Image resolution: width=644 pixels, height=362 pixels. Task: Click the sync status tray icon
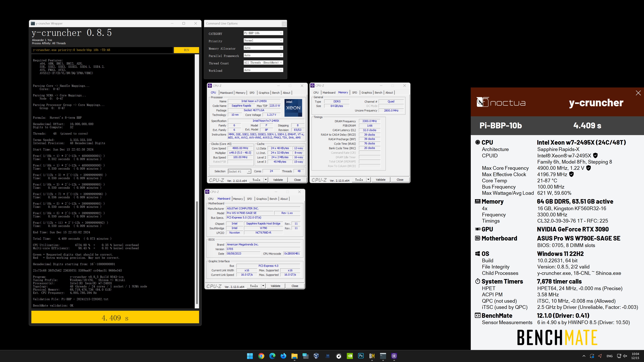coord(592,356)
